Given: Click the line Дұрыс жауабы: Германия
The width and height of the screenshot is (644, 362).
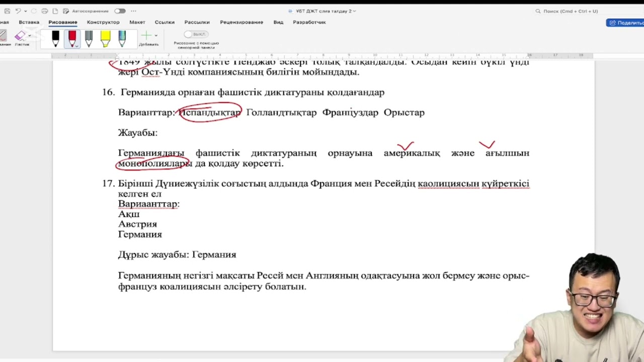Looking at the screenshot, I should click(x=177, y=255).
